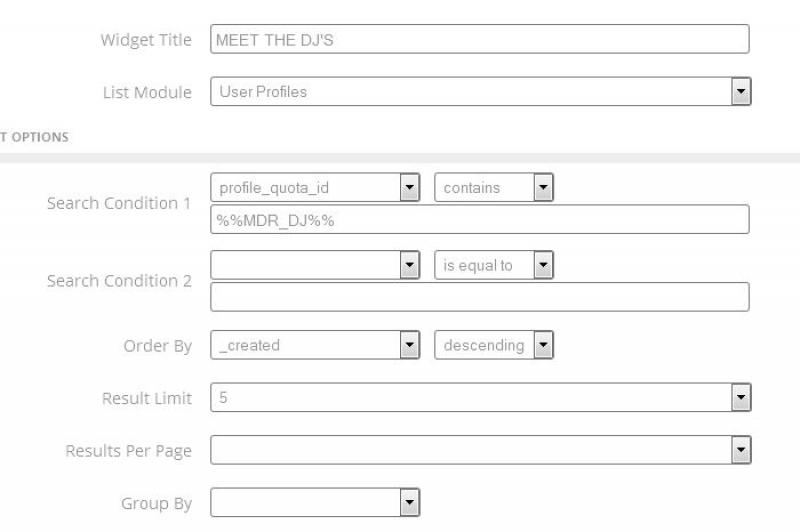Open the Results Per Page dropdown
The height and width of the screenshot is (532, 800).
coord(480,451)
